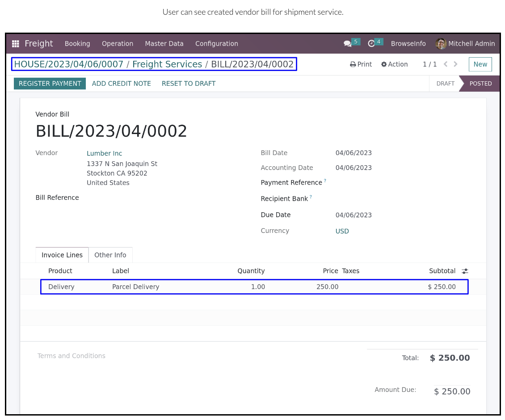Click the Product column header

coord(60,271)
